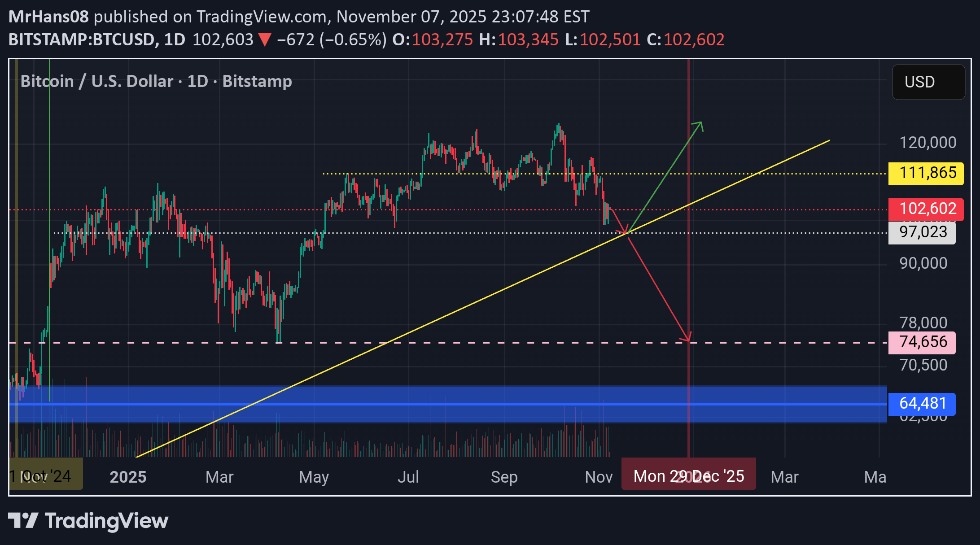The height and width of the screenshot is (545, 980).
Task: Select the gray 97,023 price label
Action: [922, 232]
